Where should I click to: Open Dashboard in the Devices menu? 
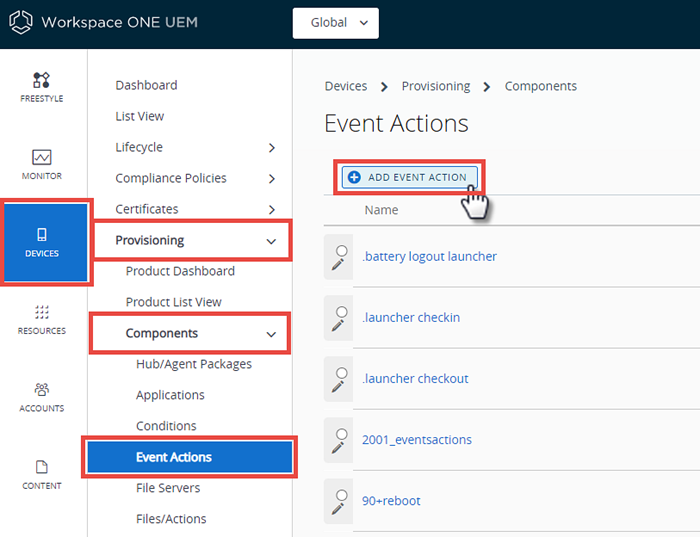pos(146,85)
